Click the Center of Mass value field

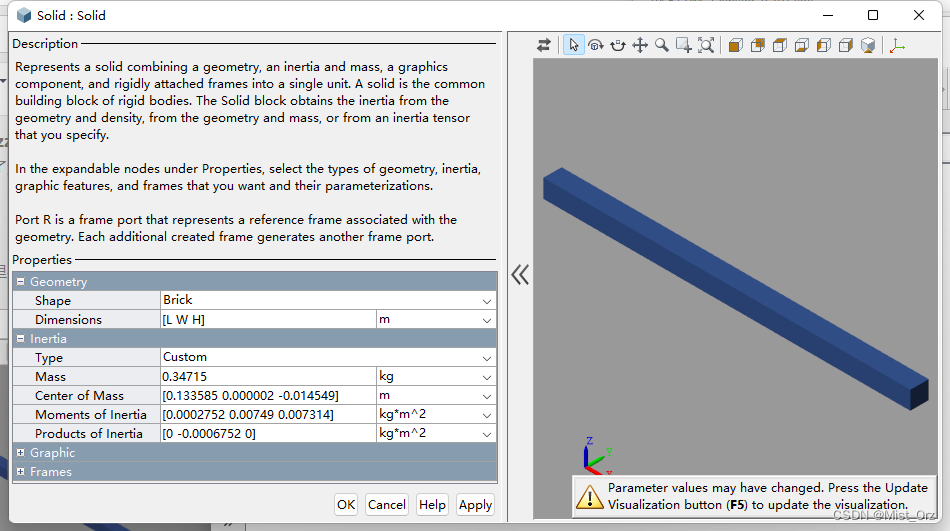[268, 395]
